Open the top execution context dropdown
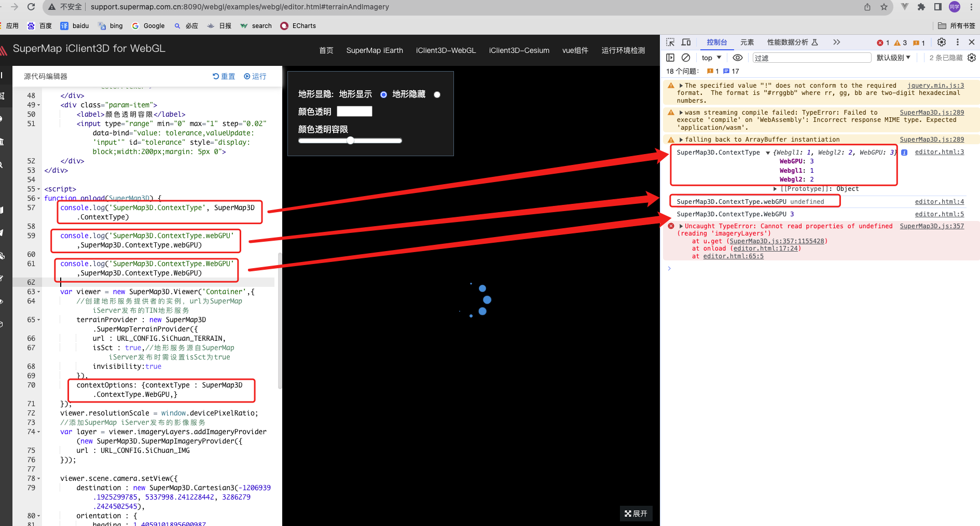 pyautogui.click(x=711, y=58)
